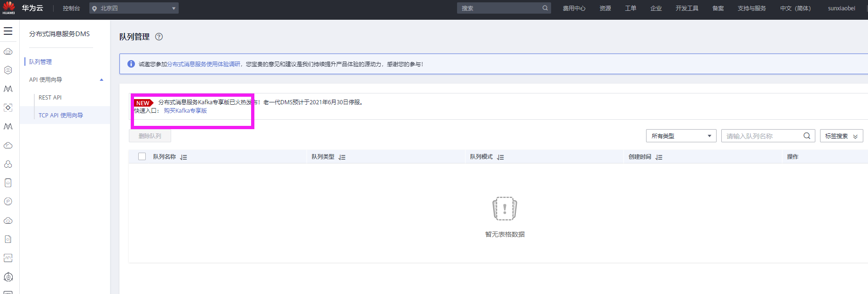The width and height of the screenshot is (868, 294).
Task: Click the magnifier in queue name field
Action: click(807, 136)
